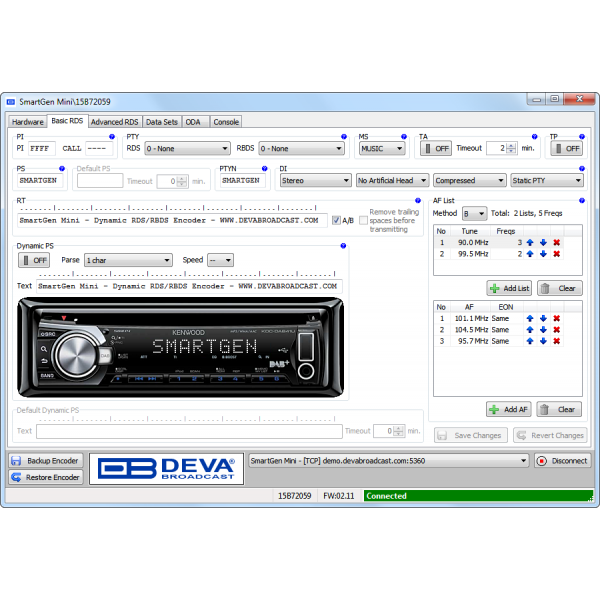Open the Static PTY dropdown
This screenshot has height=600, width=600.
pos(547,180)
